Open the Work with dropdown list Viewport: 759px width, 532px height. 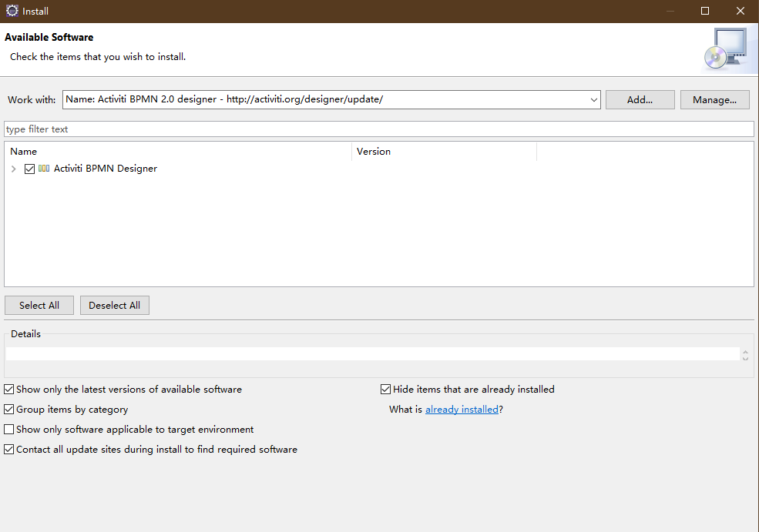[x=593, y=99]
